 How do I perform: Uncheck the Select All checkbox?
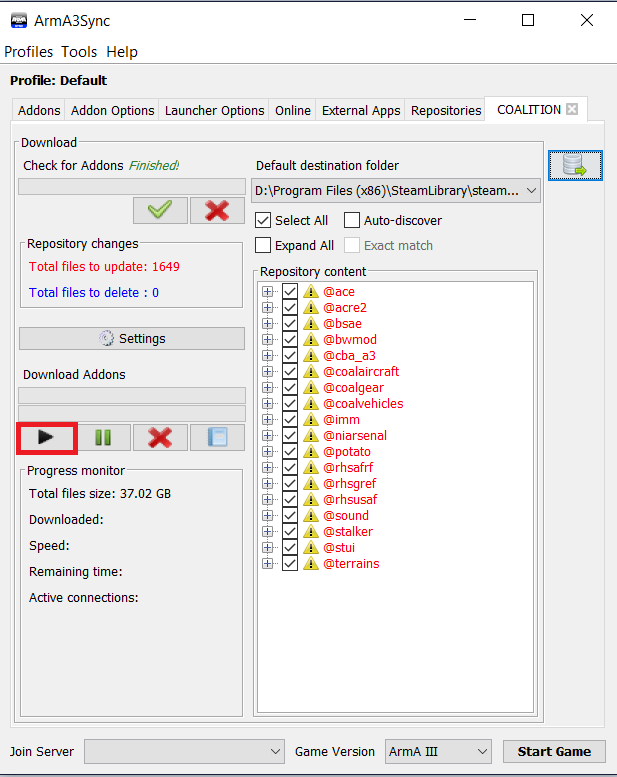tap(264, 220)
